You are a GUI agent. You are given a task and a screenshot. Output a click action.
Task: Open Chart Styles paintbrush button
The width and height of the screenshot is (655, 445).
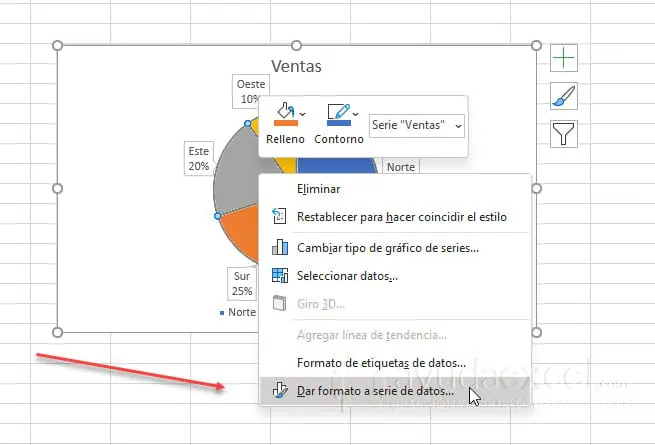[564, 96]
